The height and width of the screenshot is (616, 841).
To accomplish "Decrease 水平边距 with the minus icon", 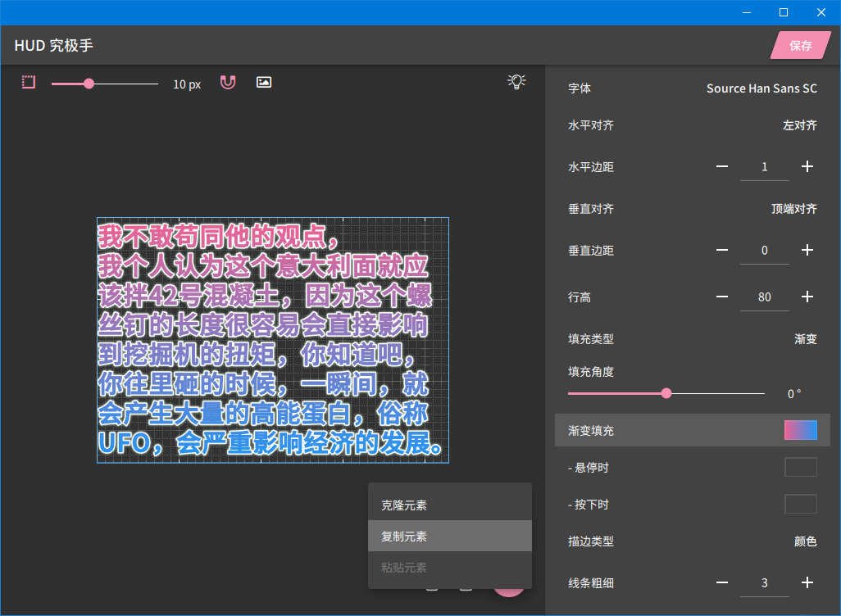I will tap(722, 167).
